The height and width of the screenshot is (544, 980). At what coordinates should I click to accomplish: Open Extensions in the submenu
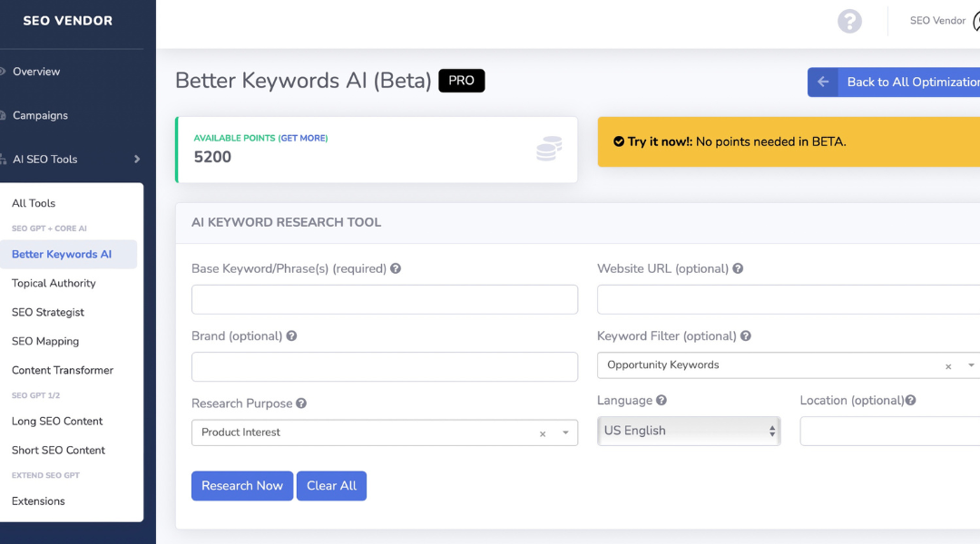pyautogui.click(x=38, y=501)
